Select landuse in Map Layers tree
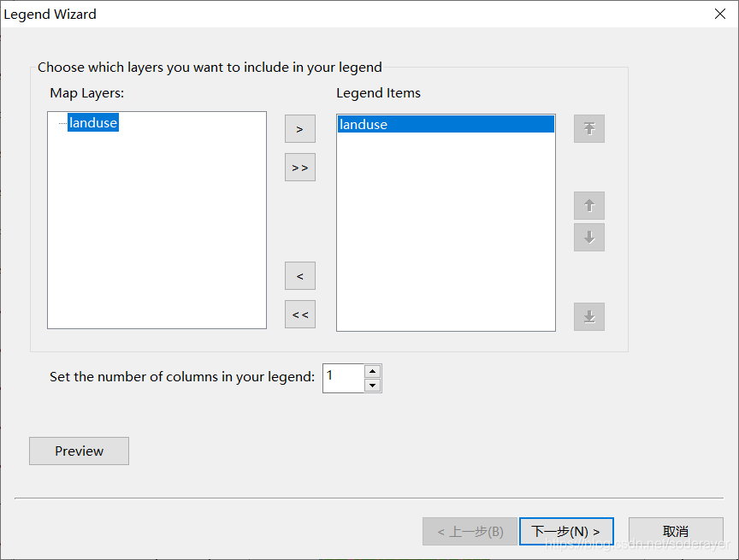The image size is (739, 560). pos(93,122)
